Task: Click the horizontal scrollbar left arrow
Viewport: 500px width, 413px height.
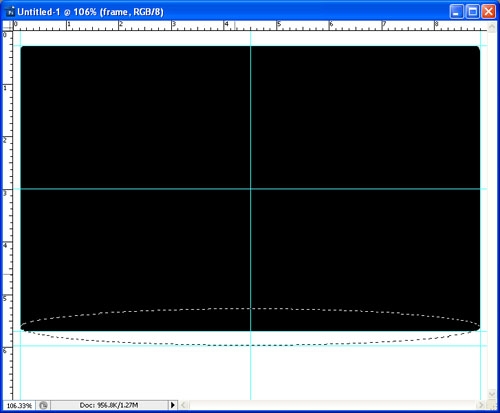Action: coord(183,405)
